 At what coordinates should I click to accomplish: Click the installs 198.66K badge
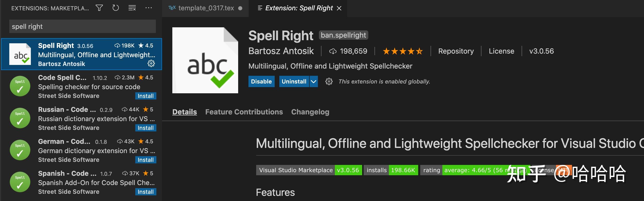[391, 170]
